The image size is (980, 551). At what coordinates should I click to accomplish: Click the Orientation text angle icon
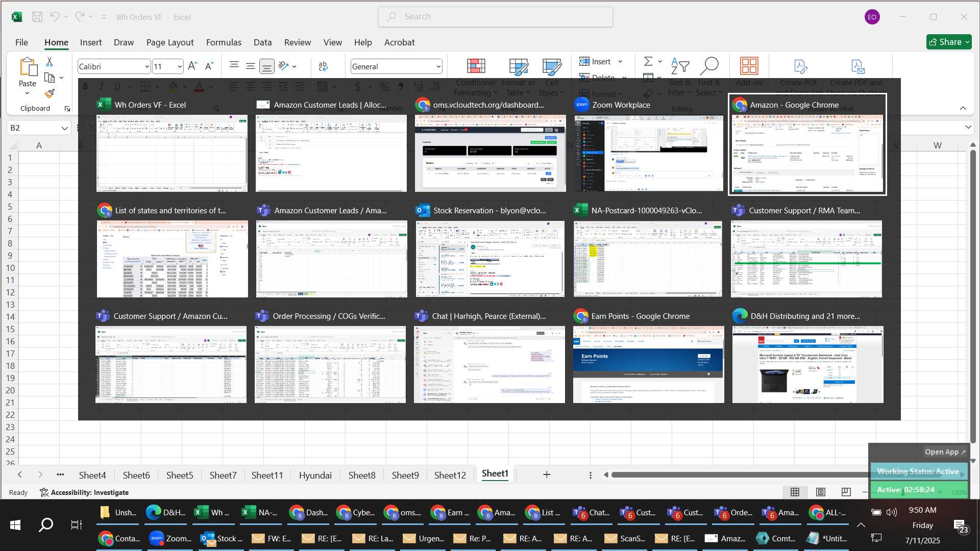[284, 66]
